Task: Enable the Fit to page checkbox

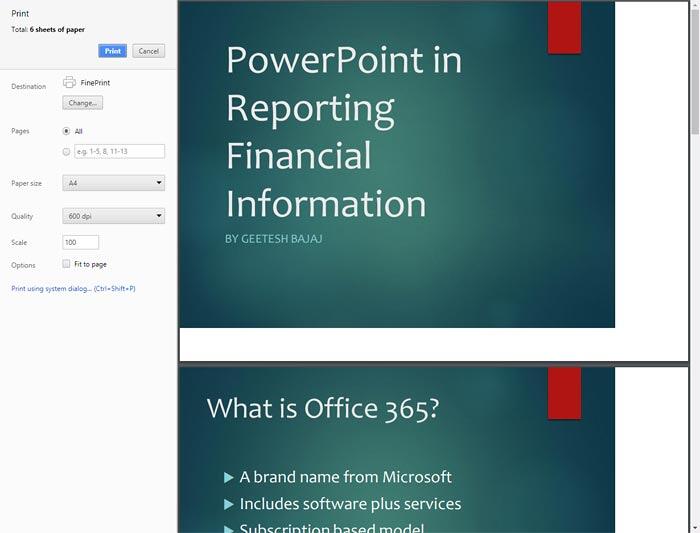Action: click(67, 264)
